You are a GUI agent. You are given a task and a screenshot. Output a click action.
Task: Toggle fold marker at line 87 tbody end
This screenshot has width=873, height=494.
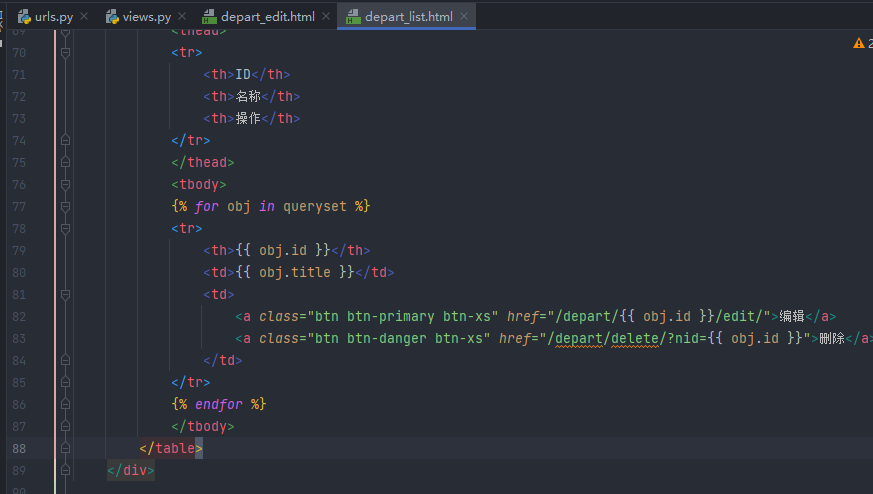pos(65,427)
